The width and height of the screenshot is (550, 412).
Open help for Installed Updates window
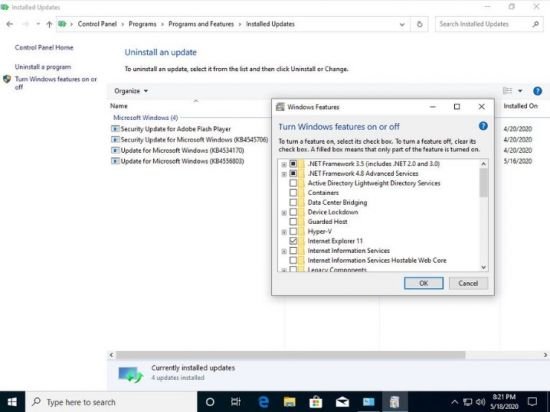tap(537, 91)
